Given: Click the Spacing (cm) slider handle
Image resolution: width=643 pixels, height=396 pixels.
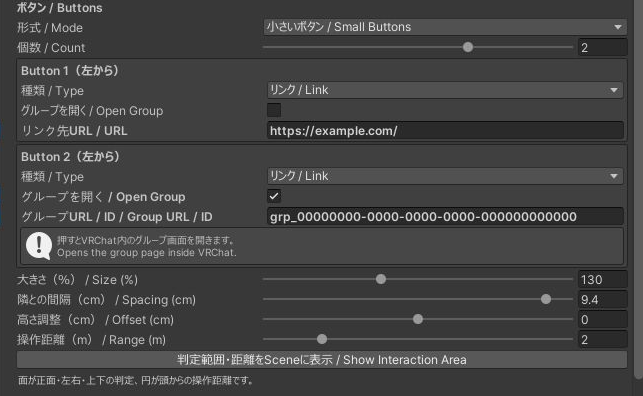Looking at the screenshot, I should [546, 299].
